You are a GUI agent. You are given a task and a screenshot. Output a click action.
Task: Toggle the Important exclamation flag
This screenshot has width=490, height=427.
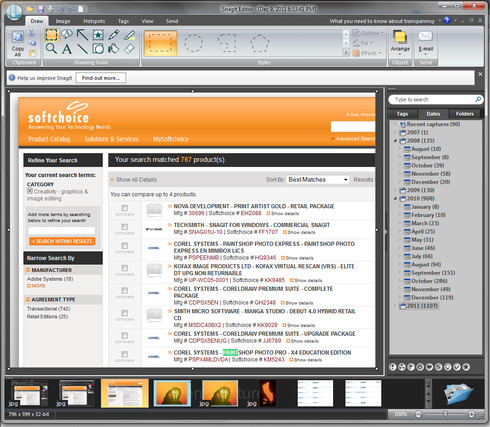(393, 367)
